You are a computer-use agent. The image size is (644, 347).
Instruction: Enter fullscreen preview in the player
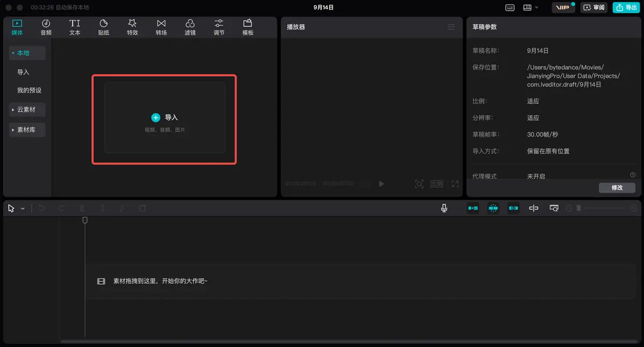pos(455,183)
